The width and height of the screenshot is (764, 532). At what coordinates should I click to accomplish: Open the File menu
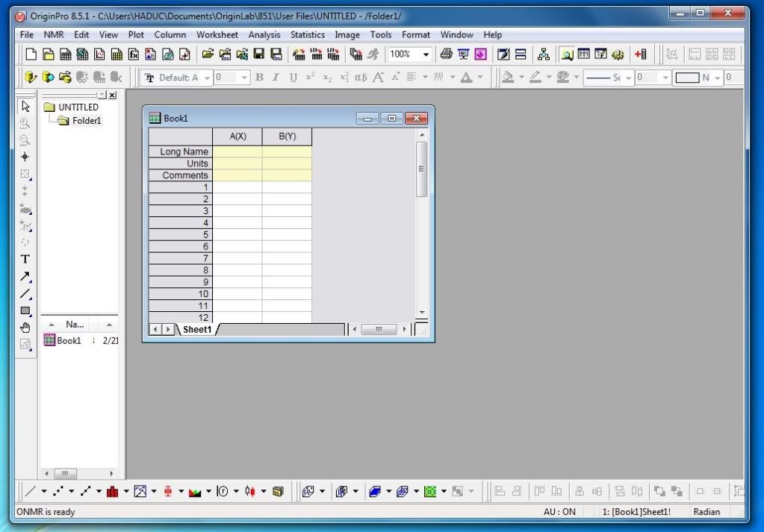(26, 34)
